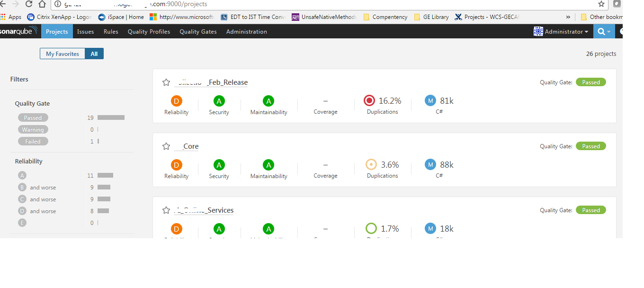Filter Reliability D and worse
644x288 pixels.
tap(37, 211)
